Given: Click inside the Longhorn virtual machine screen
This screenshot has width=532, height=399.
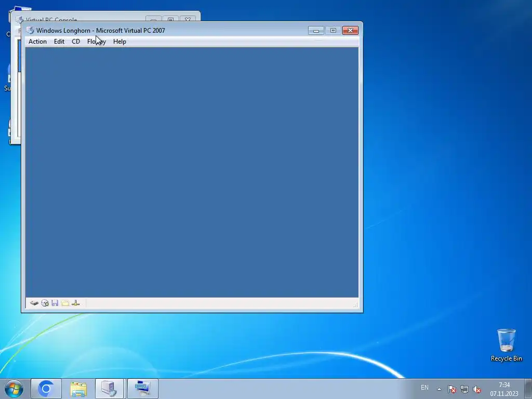Looking at the screenshot, I should (192, 172).
